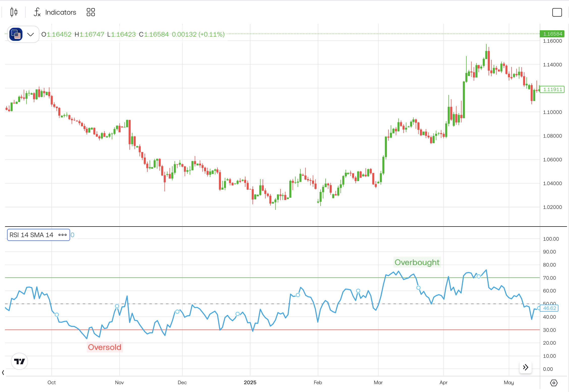
Task: Expand the hidden panel via left chevron
Action: [3, 373]
